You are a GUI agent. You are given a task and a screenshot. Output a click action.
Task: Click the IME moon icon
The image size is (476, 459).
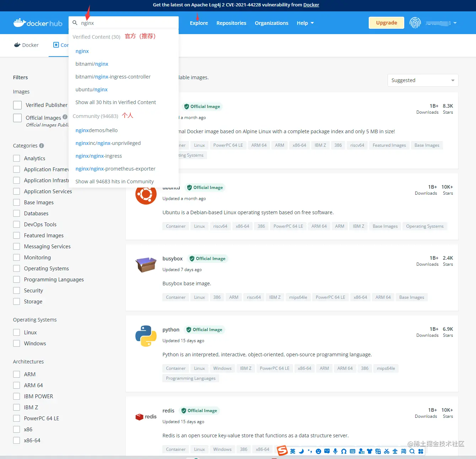[x=301, y=451]
